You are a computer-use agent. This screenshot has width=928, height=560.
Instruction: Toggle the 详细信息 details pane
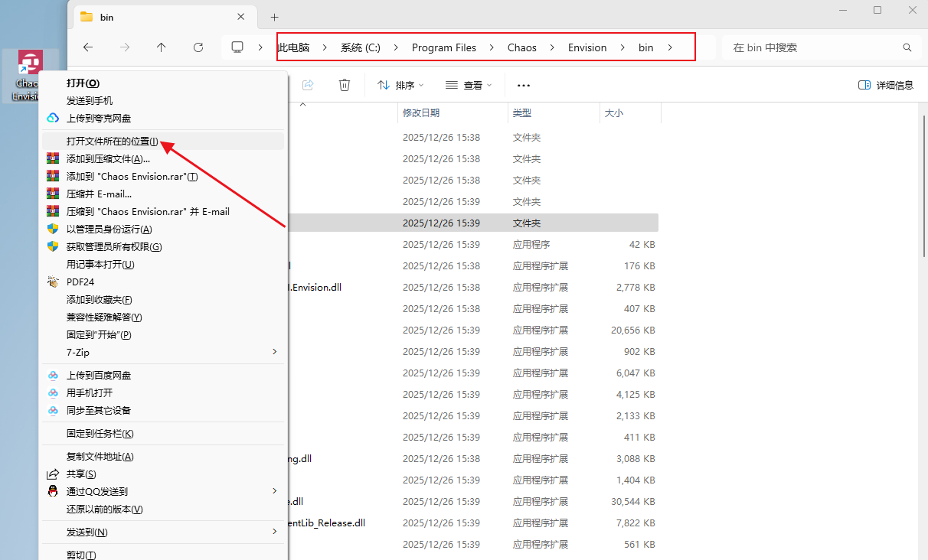(x=886, y=85)
